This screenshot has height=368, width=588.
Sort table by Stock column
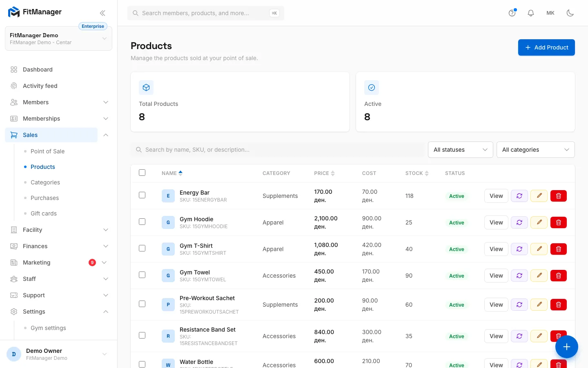pyautogui.click(x=417, y=173)
